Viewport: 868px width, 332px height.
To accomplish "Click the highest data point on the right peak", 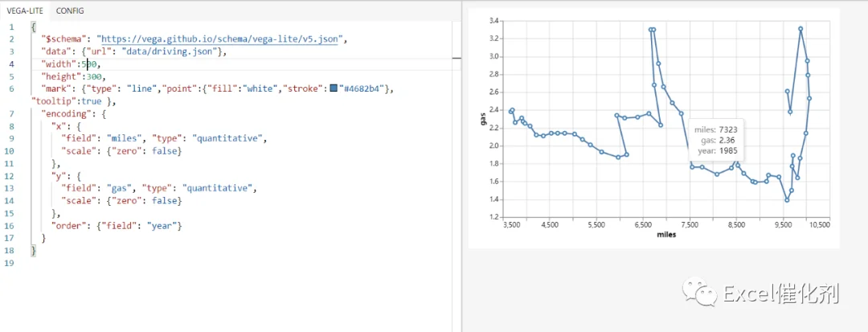I will click(800, 29).
